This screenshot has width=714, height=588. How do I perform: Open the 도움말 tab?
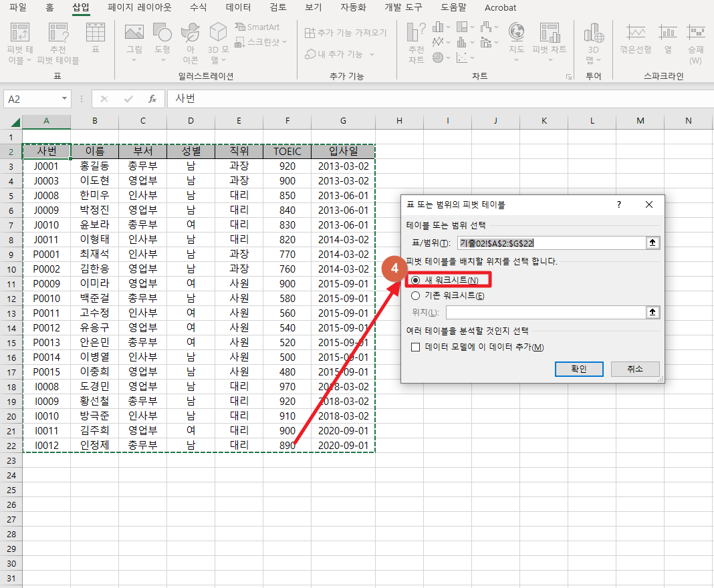453,7
